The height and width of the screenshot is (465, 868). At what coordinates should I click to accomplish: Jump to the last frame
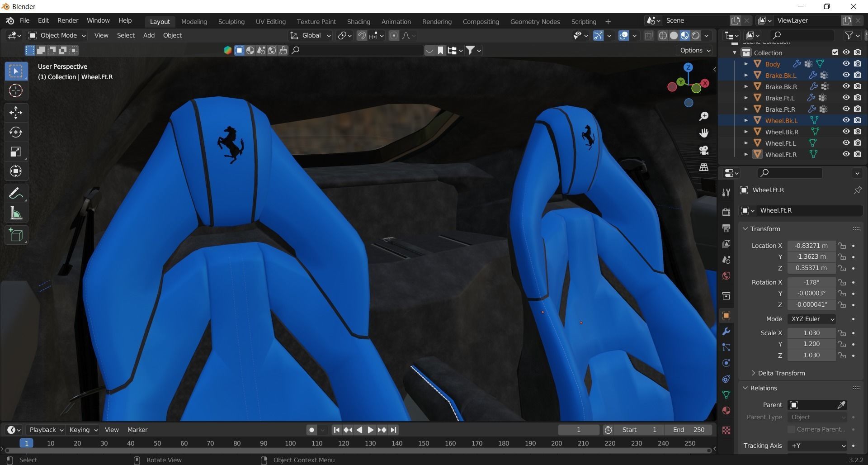click(393, 430)
